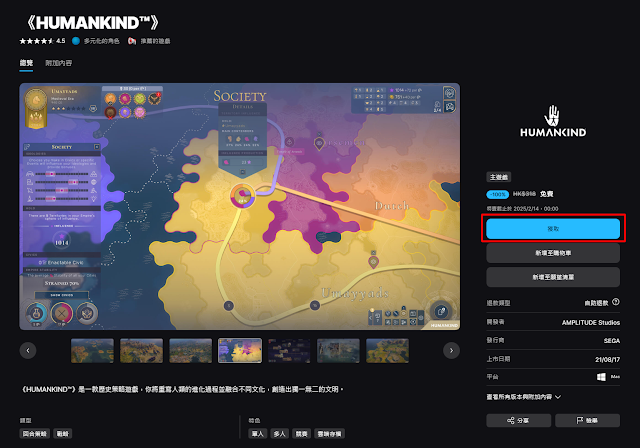This screenshot has height=448, width=640.
Task: Click the HUMANKIND hand logo
Action: pyautogui.click(x=553, y=121)
